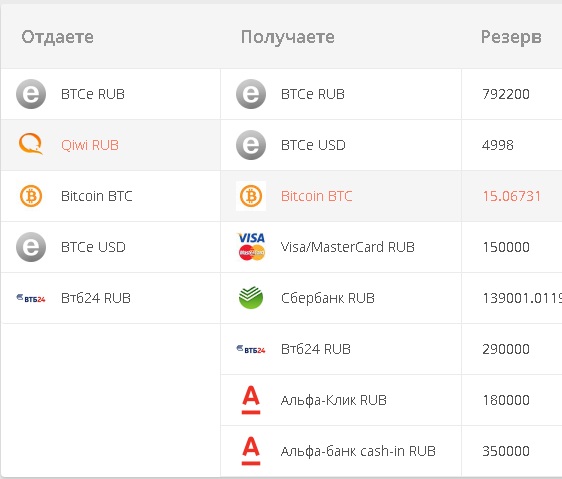
Task: Select Visa/MasterCard RUB to receive
Action: (x=341, y=247)
